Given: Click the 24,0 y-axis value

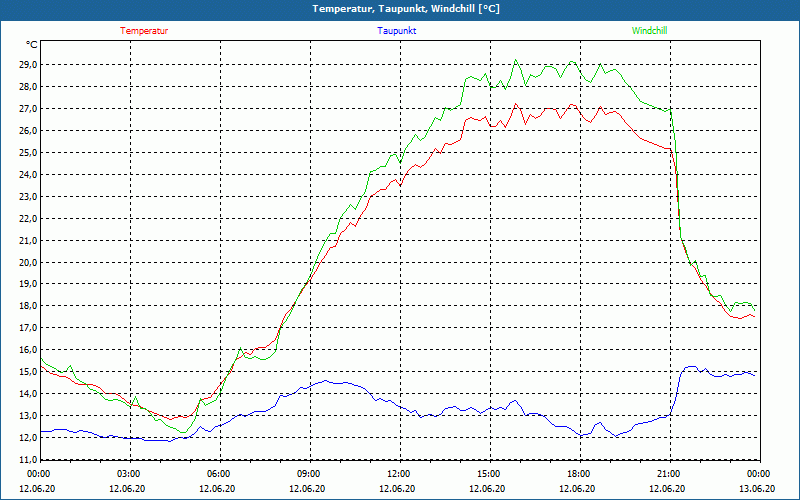Looking at the screenshot, I should point(29,174).
